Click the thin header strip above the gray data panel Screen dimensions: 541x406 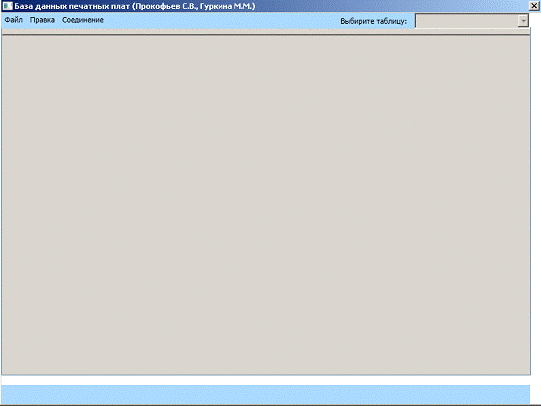click(x=266, y=31)
